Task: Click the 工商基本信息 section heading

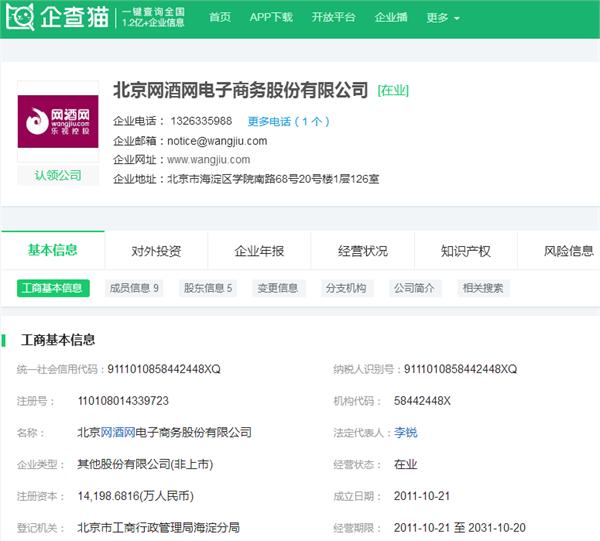Action: [x=58, y=340]
